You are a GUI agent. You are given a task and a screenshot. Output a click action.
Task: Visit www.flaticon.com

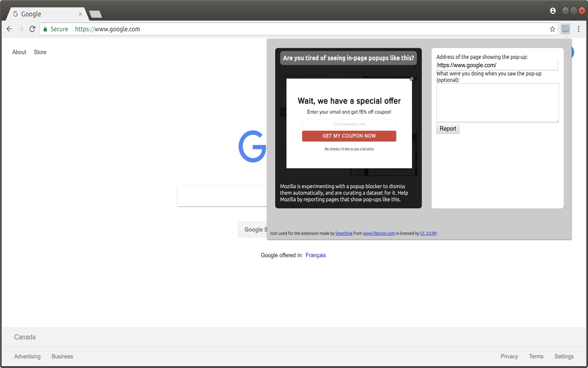tap(379, 233)
